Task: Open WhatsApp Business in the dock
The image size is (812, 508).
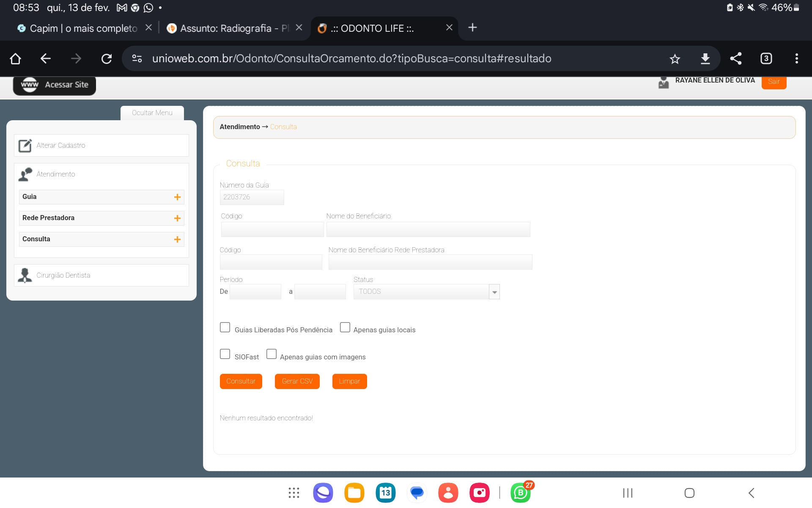Action: tap(521, 493)
